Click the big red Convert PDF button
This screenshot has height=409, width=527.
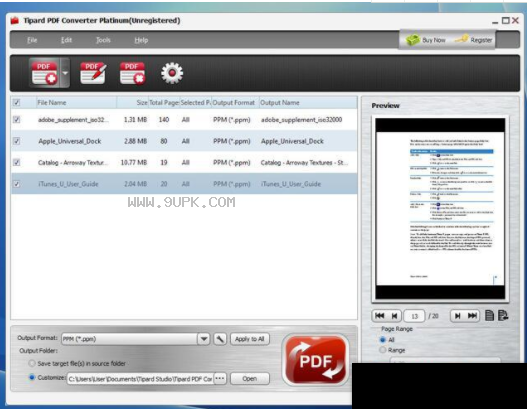click(315, 360)
